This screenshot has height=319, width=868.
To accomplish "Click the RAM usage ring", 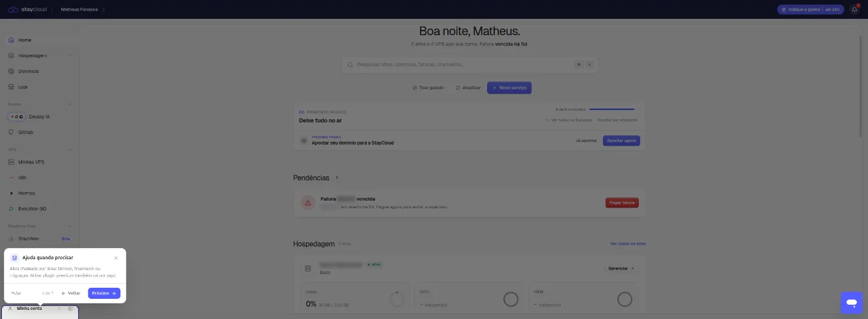I will tap(624, 299).
